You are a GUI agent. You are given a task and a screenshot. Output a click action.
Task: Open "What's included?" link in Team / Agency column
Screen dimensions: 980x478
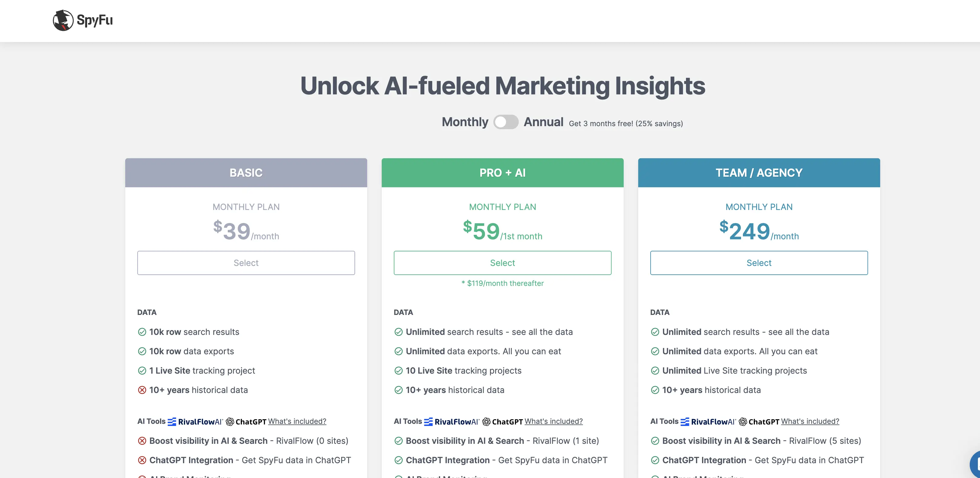[810, 421]
